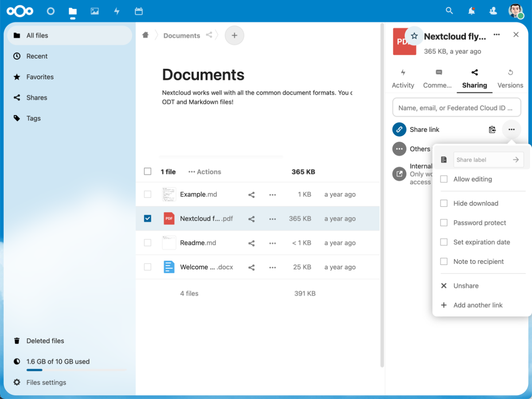Click the Internal link icon
This screenshot has width=532, height=399.
(399, 174)
